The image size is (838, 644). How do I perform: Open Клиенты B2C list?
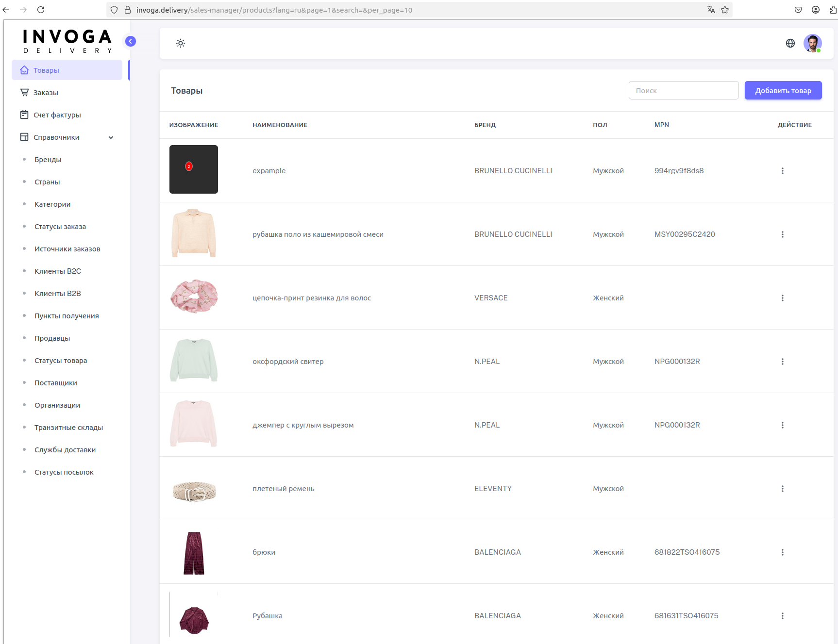pyautogui.click(x=58, y=271)
